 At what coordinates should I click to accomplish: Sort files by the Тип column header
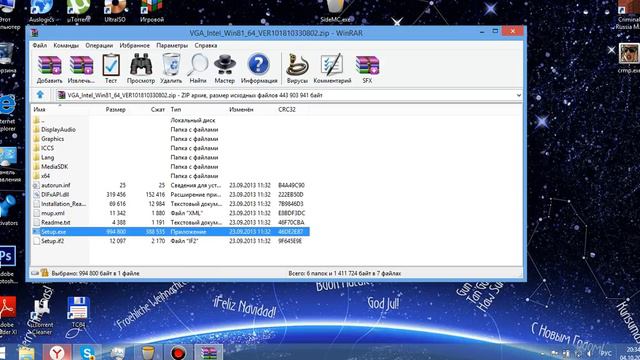coord(176,109)
